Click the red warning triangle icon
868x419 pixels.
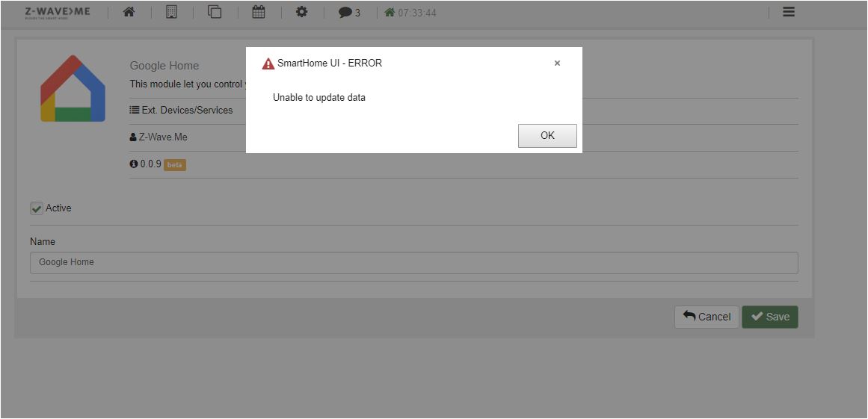268,64
